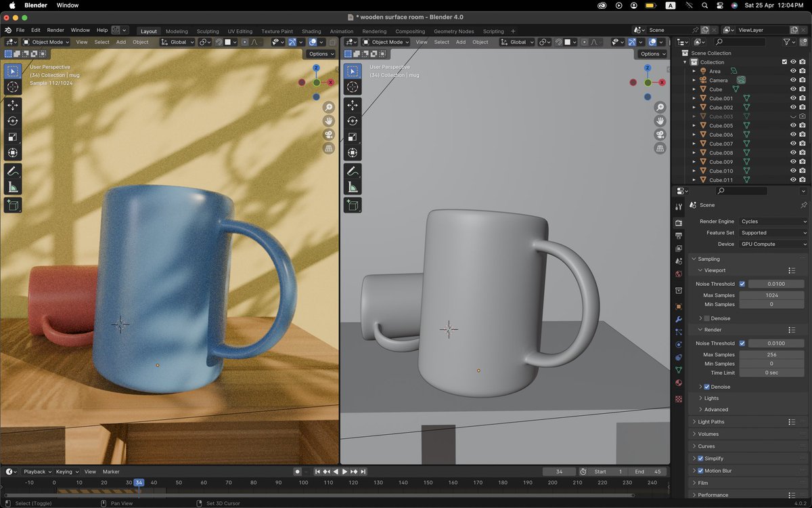The width and height of the screenshot is (812, 508).
Task: Open the Device dropdown
Action: click(x=773, y=244)
